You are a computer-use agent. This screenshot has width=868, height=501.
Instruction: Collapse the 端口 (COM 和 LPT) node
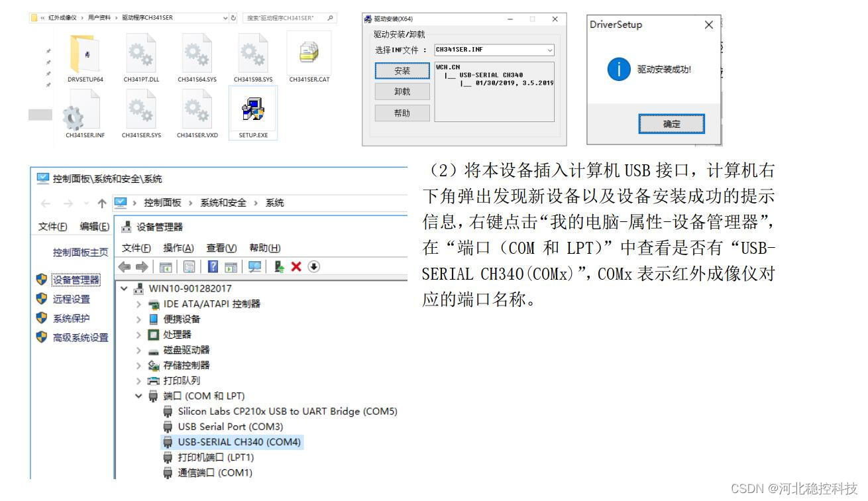138,396
